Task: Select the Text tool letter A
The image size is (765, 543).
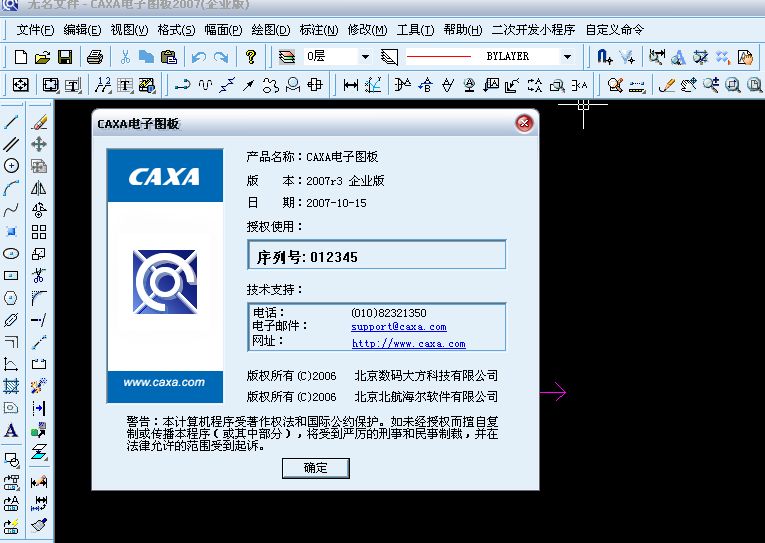Action: [11, 430]
